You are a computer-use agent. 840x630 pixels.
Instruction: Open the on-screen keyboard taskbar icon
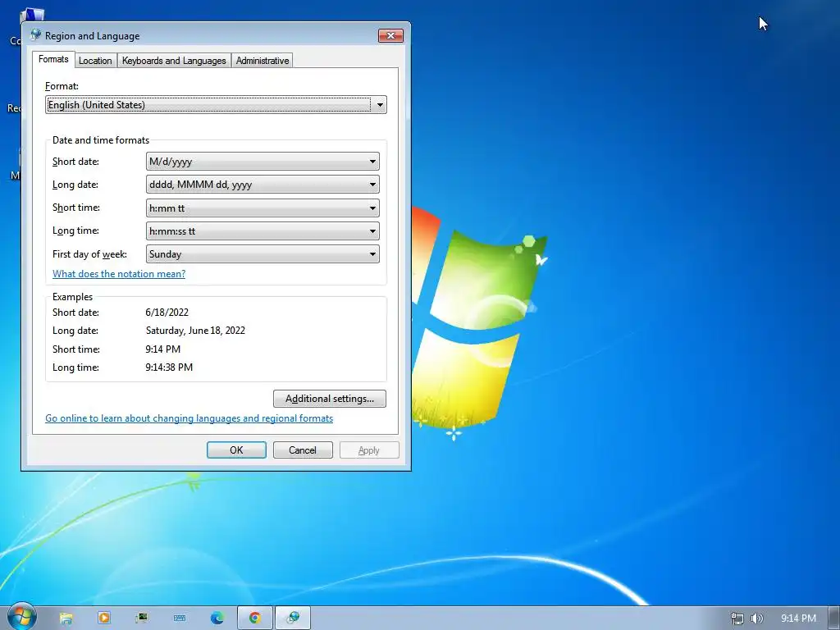(x=180, y=619)
